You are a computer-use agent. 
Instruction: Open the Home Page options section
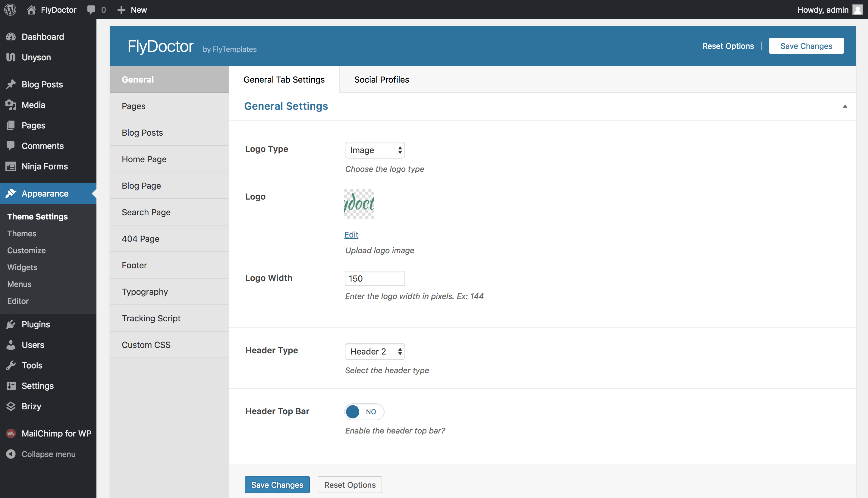(x=169, y=159)
